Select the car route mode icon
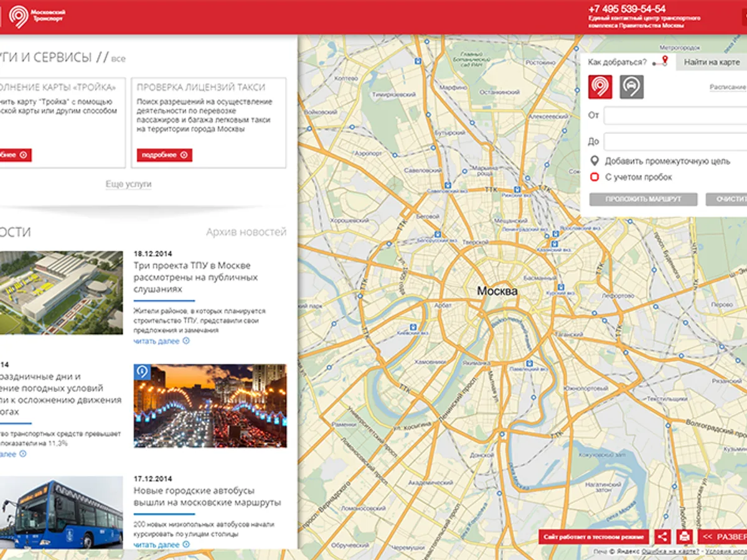Viewport: 747px width, 560px height. (x=632, y=87)
